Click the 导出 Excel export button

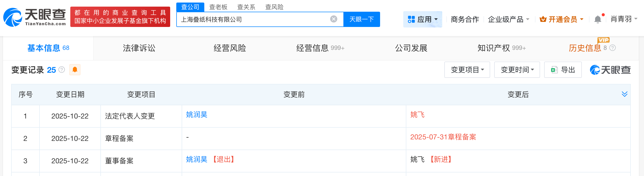(563, 70)
